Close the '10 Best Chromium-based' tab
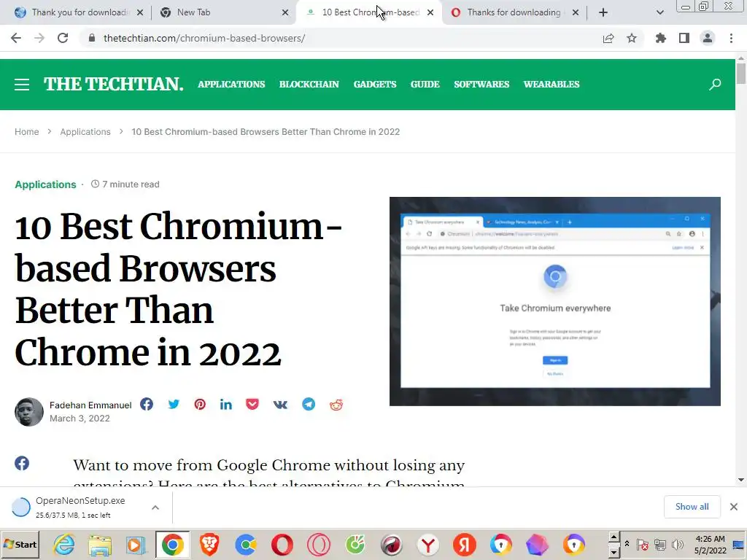 pyautogui.click(x=430, y=12)
